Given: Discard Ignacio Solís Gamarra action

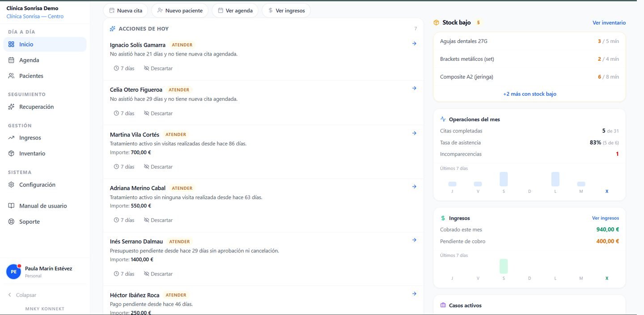Looking at the screenshot, I should [x=158, y=68].
